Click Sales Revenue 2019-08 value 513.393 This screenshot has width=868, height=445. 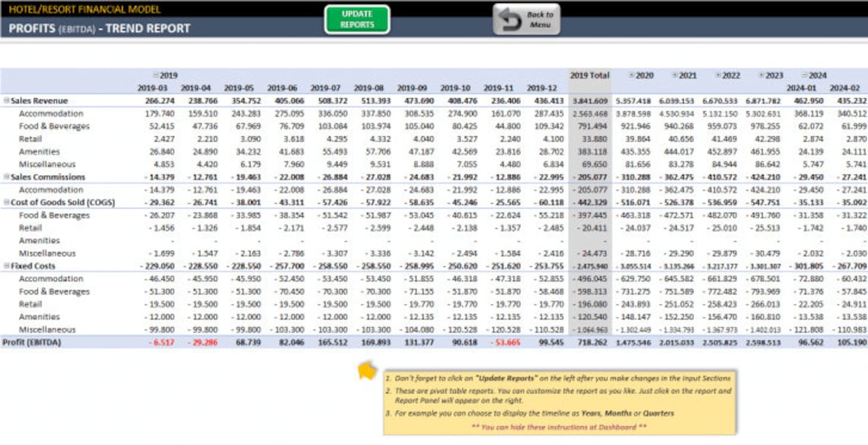point(376,100)
